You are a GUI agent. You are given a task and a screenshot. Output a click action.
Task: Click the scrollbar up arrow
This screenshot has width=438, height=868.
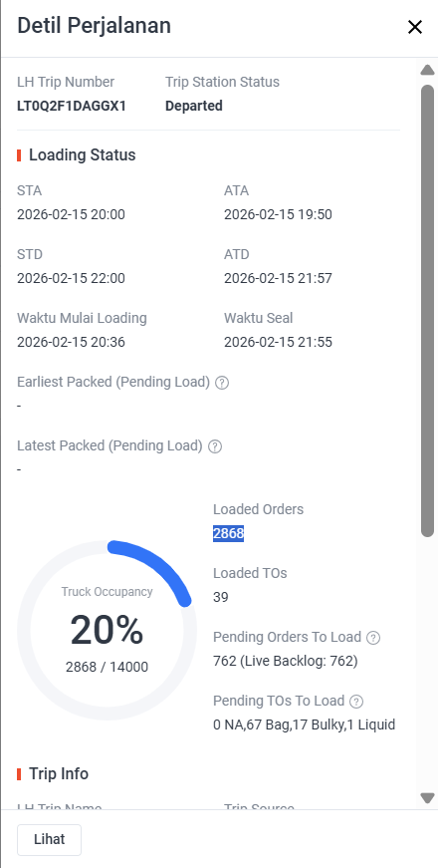(x=427, y=71)
